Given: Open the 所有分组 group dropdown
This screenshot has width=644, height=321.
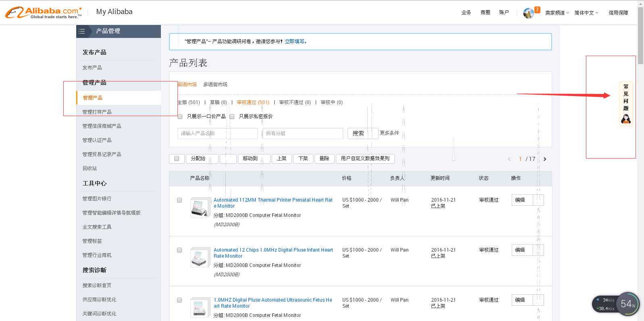Looking at the screenshot, I should (x=303, y=133).
